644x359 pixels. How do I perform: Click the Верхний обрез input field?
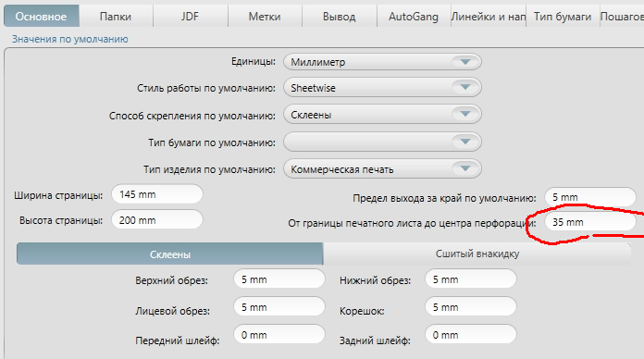(279, 279)
